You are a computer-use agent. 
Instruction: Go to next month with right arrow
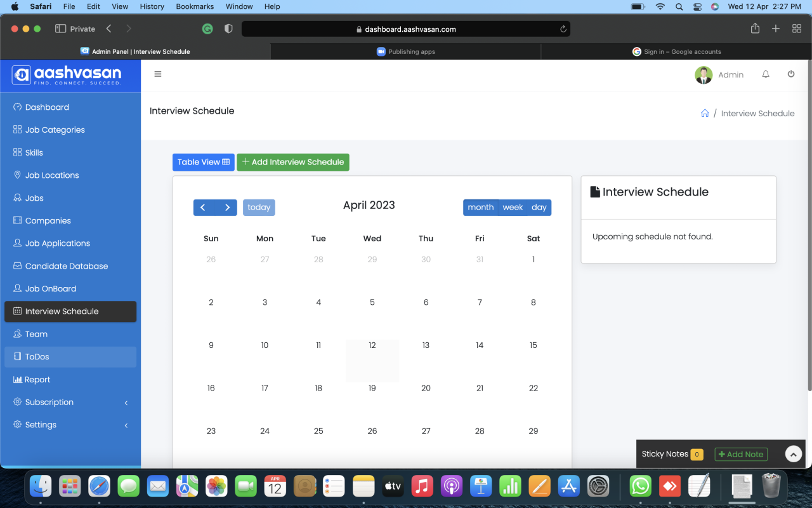(227, 208)
